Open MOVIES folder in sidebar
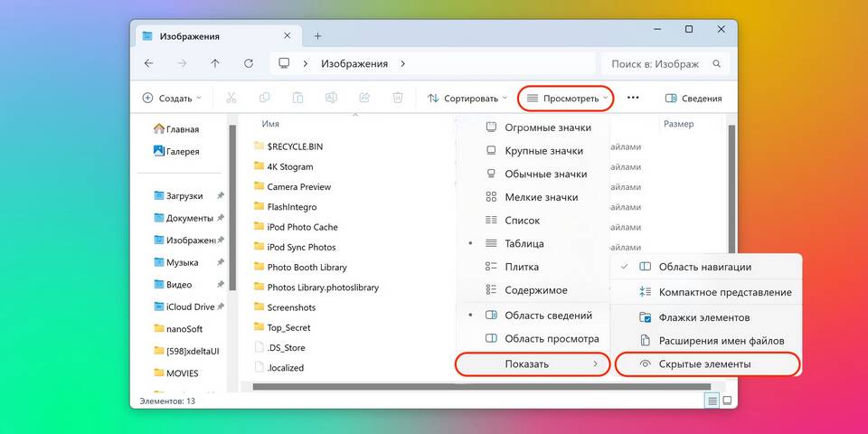This screenshot has width=868, height=434. point(176,373)
